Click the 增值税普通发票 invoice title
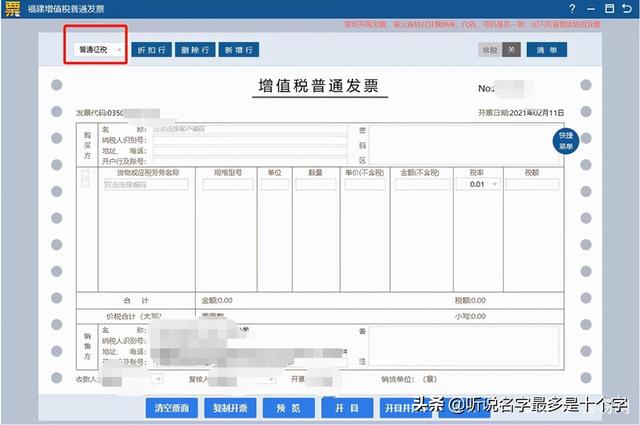Image resolution: width=640 pixels, height=425 pixels. [319, 86]
